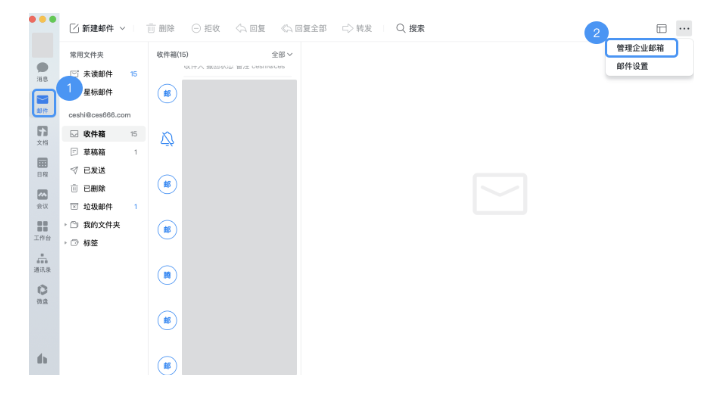Click the 删除 toolbar button

pyautogui.click(x=160, y=29)
